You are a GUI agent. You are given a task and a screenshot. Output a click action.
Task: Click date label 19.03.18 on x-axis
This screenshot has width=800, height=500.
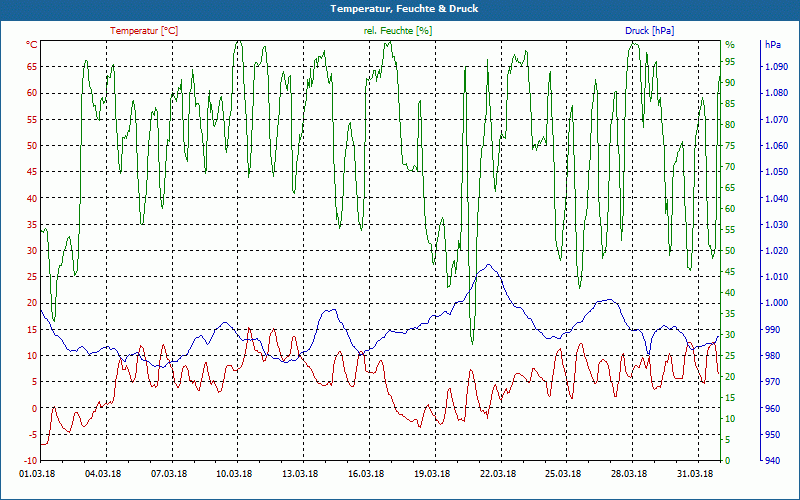(432, 473)
